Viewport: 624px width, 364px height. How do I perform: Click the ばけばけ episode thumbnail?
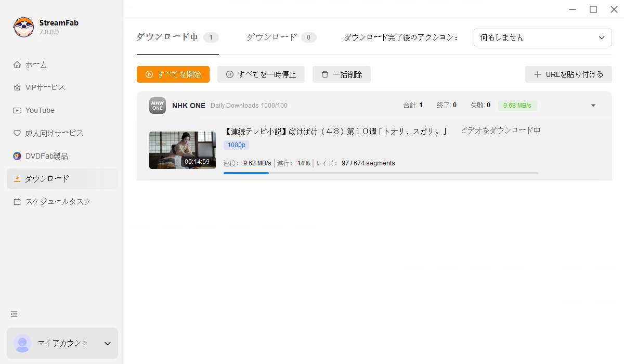point(183,149)
